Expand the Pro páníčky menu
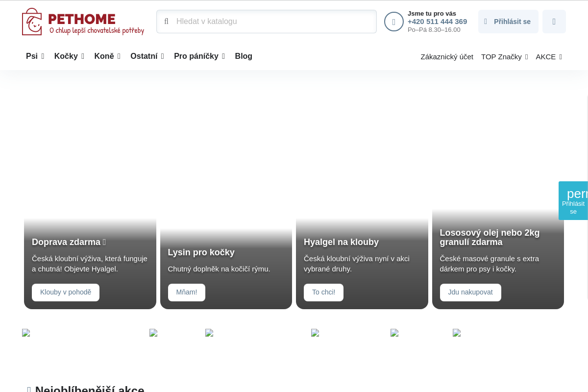588x392 pixels. pos(199,56)
